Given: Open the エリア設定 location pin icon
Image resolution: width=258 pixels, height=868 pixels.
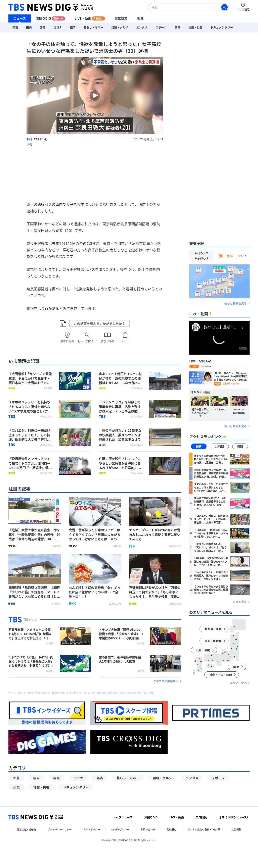Looking at the screenshot, I should pos(243,5).
